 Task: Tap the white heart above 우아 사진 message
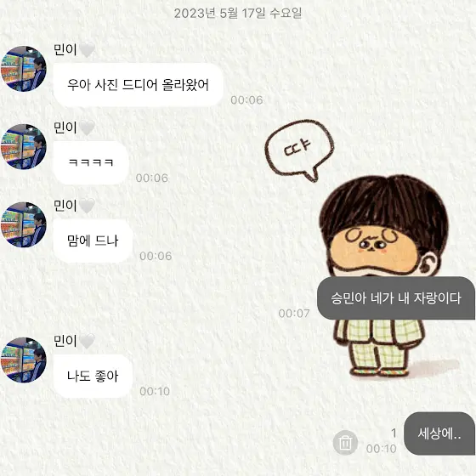pos(87,50)
